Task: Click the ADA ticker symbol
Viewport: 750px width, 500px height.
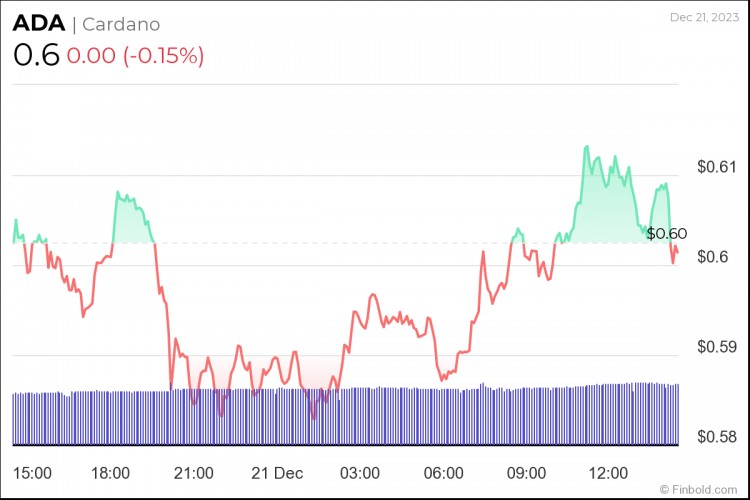Action: point(38,23)
